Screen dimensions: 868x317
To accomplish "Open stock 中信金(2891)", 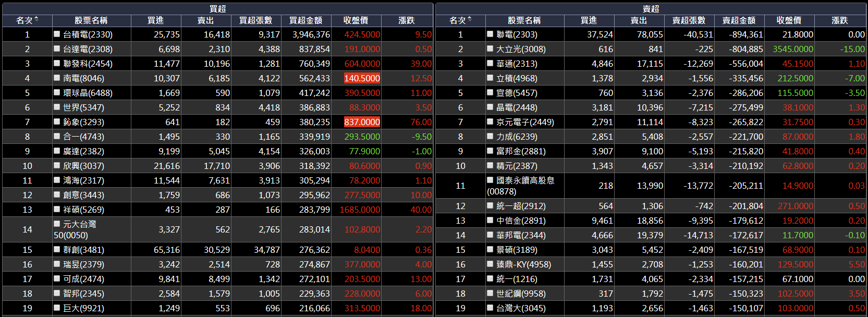I will tap(521, 221).
